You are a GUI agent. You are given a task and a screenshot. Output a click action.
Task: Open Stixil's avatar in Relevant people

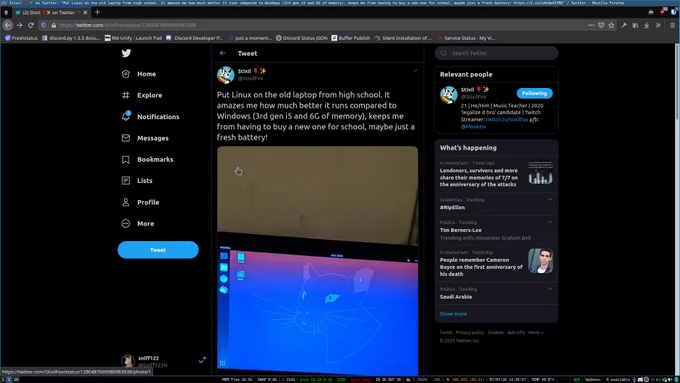[x=448, y=95]
